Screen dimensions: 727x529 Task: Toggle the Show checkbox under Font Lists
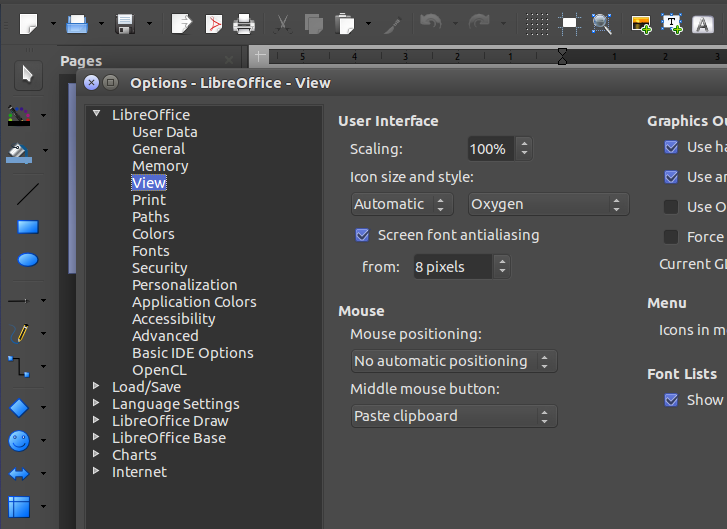[671, 400]
